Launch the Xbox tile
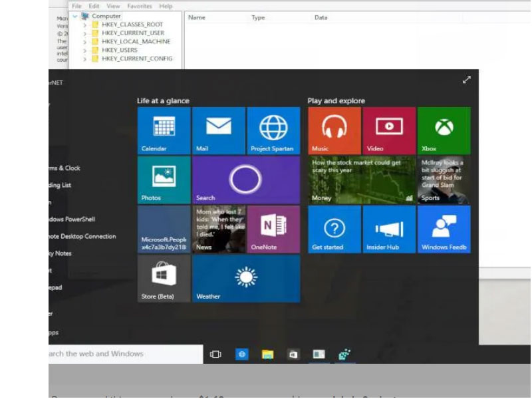The height and width of the screenshot is (399, 532). 444,131
